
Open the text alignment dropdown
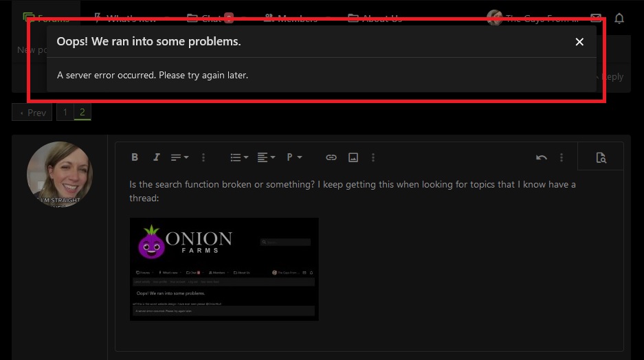(x=266, y=157)
